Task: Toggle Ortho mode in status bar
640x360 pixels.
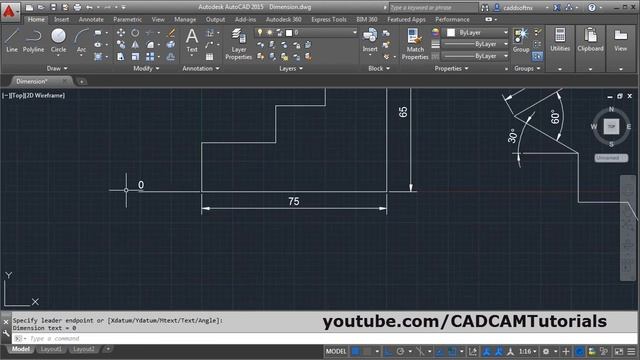Action: click(388, 351)
